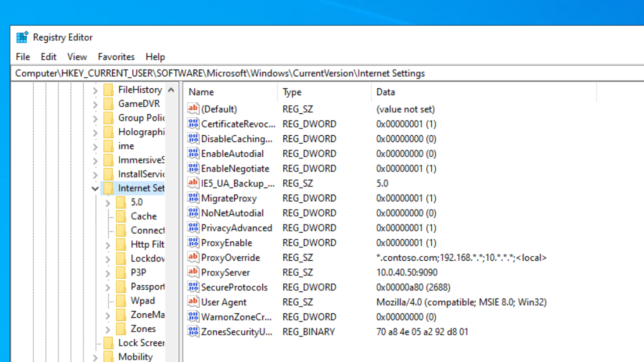Select the Mobility key in tree
This screenshot has width=644, height=362.
point(135,357)
